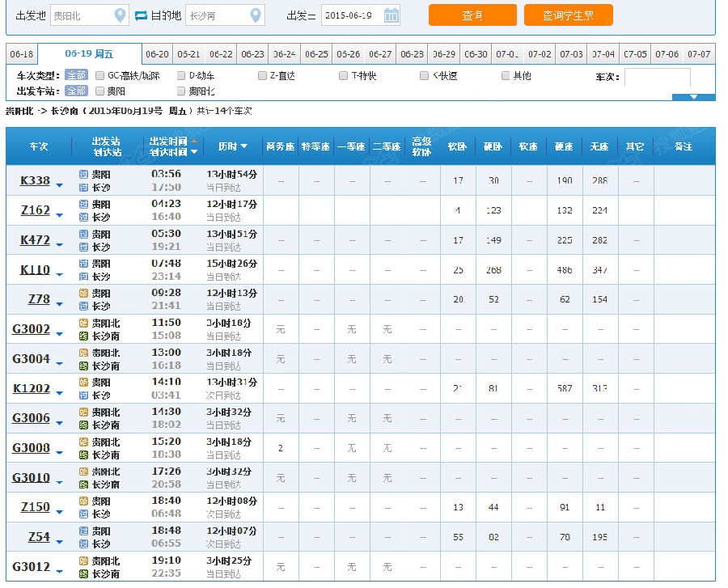Image resolution: width=728 pixels, height=588 pixels.
Task: Check the Z-直达 train type box
Action: [262, 76]
